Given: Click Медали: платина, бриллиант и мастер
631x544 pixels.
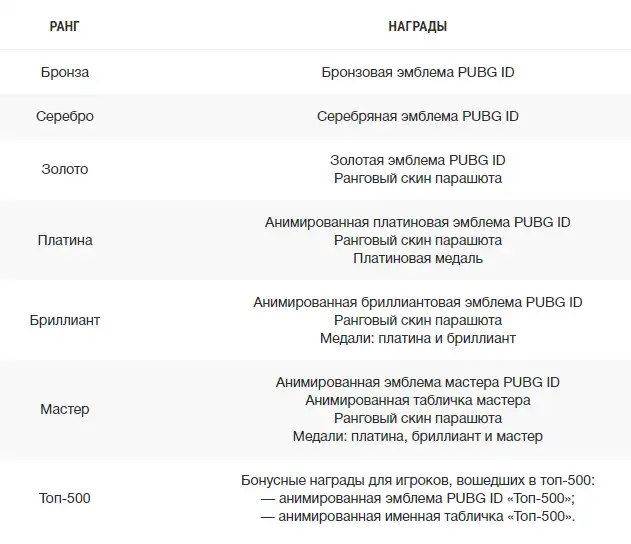Looking at the screenshot, I should pos(418,436).
